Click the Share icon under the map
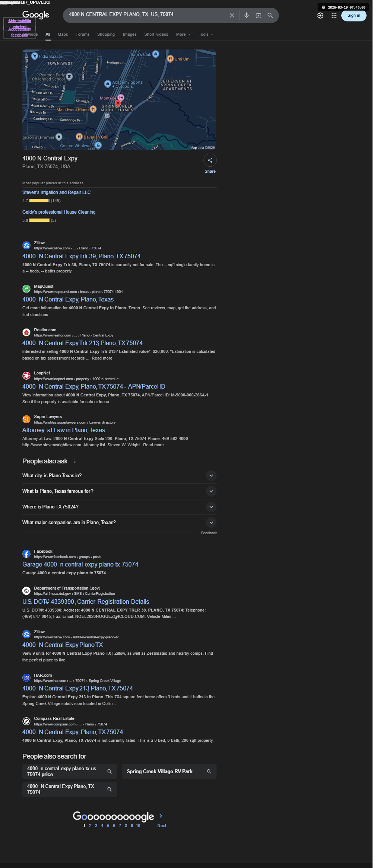 pos(210,160)
